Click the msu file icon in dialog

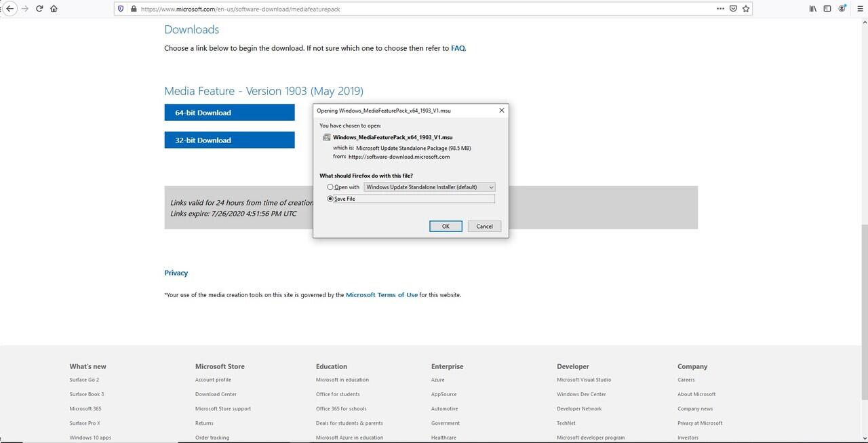326,137
